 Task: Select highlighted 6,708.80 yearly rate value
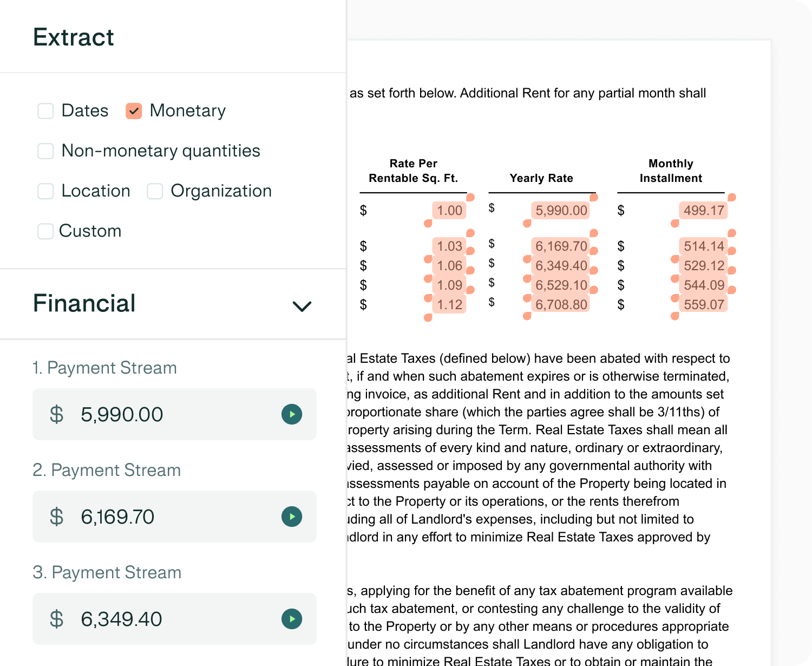561,305
